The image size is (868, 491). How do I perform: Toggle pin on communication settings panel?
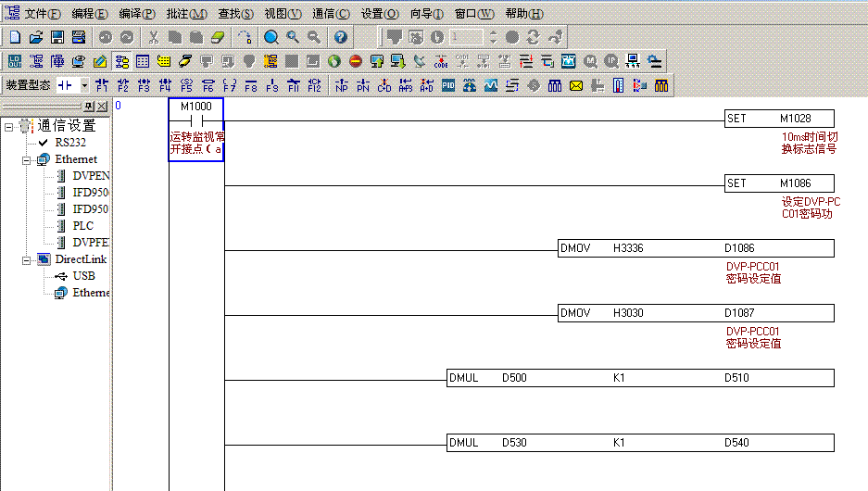pos(89,107)
